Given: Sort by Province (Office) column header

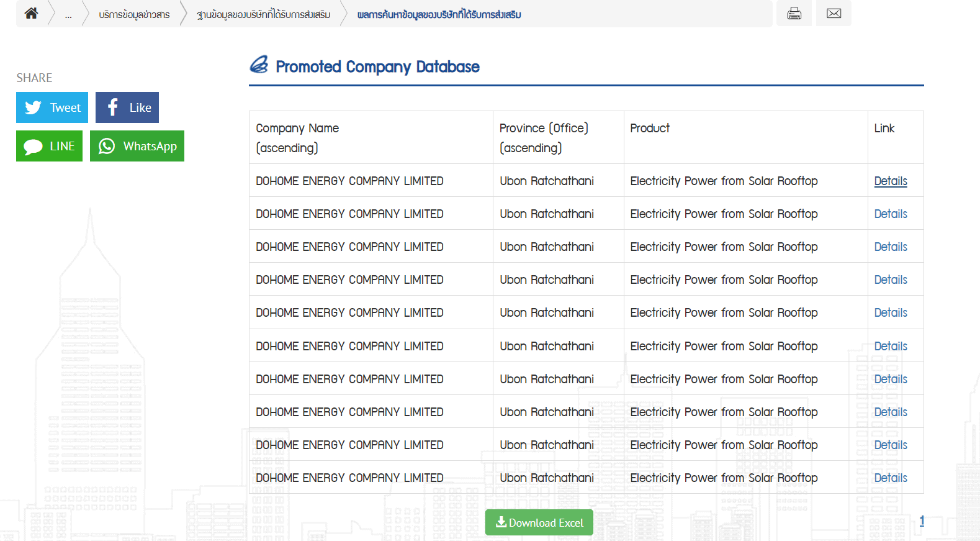Looking at the screenshot, I should [544, 137].
